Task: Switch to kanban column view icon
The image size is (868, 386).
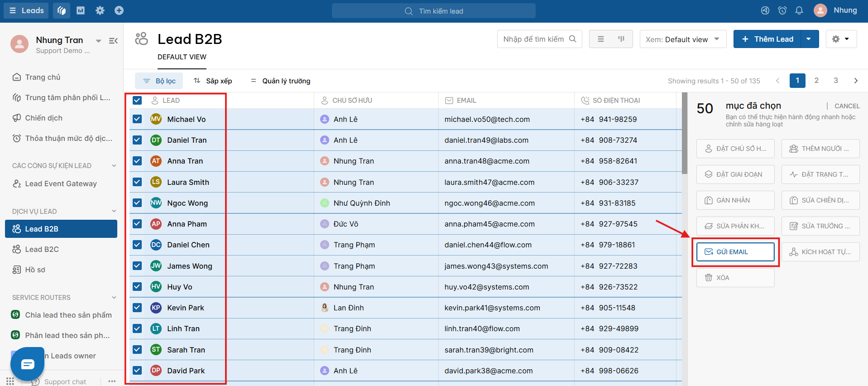Action: tap(621, 39)
